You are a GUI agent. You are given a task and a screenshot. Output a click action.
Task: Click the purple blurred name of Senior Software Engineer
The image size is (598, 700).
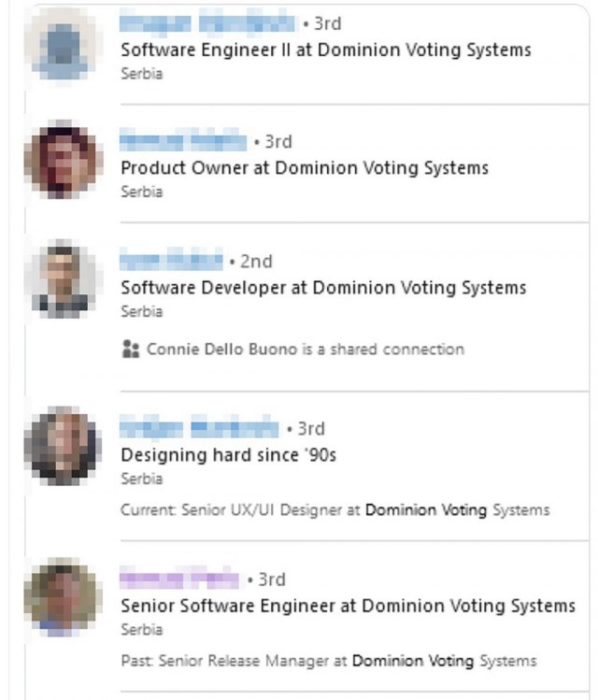[x=179, y=579]
